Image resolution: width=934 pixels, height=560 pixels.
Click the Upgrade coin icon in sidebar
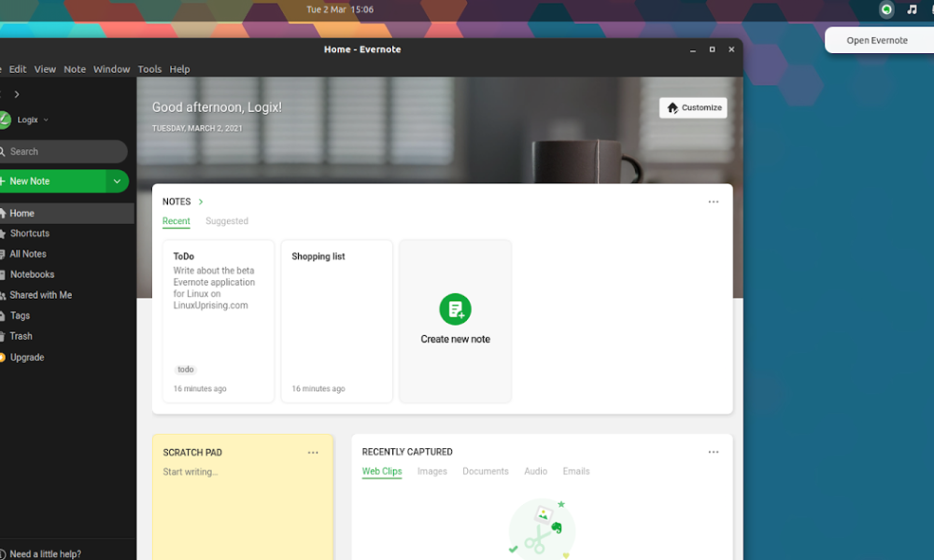coord(3,357)
